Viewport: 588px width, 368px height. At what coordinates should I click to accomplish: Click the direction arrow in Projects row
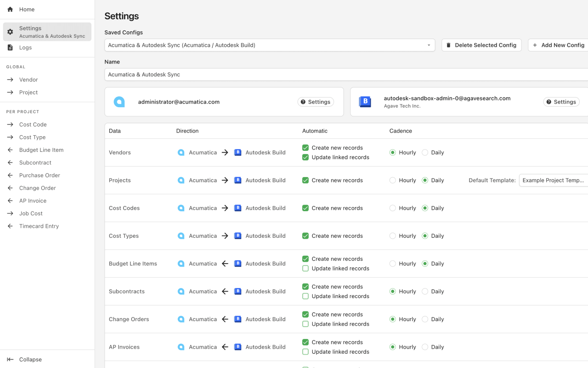tap(225, 180)
